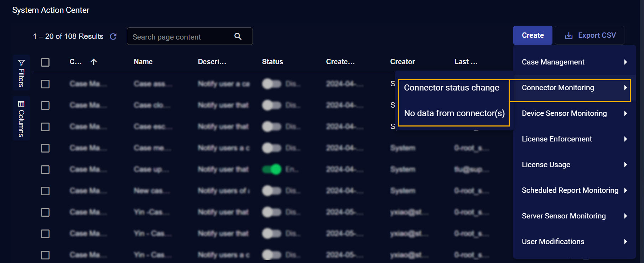Open the Filters side panel
This screenshot has height=263, width=644.
click(21, 73)
